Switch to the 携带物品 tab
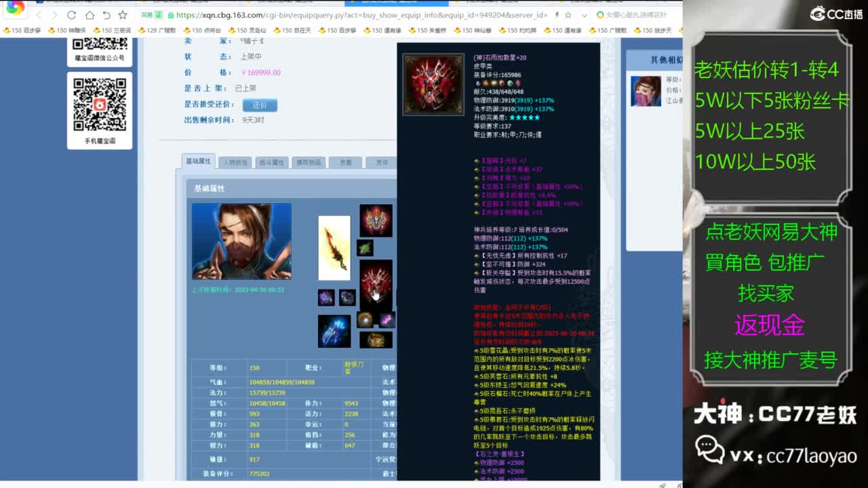 point(309,163)
